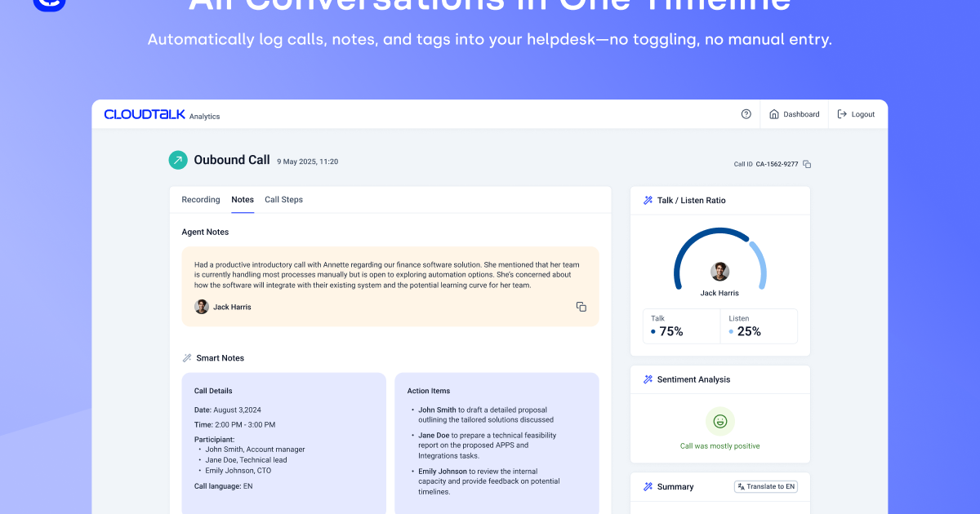The image size is (980, 514).
Task: Select the Notes tab
Action: point(243,199)
